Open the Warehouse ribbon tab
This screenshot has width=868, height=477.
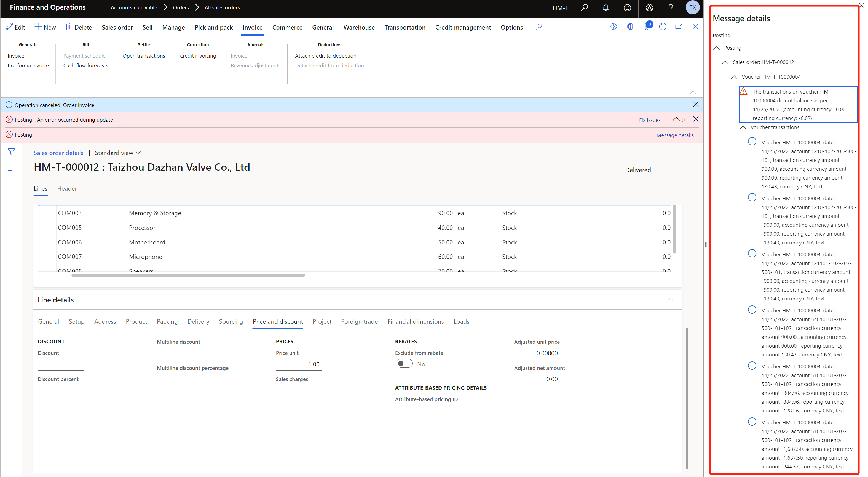[359, 27]
